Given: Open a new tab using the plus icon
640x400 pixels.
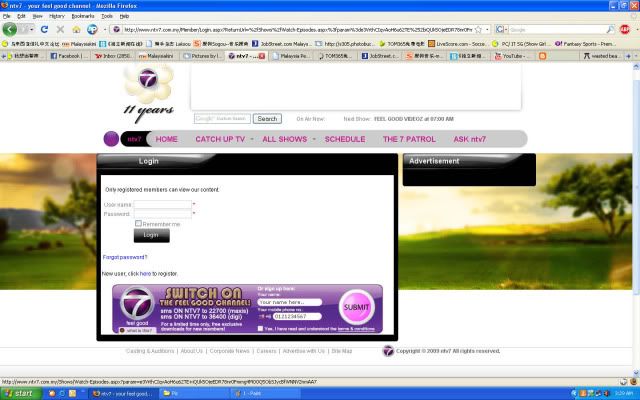Looking at the screenshot, I should click(x=628, y=56).
